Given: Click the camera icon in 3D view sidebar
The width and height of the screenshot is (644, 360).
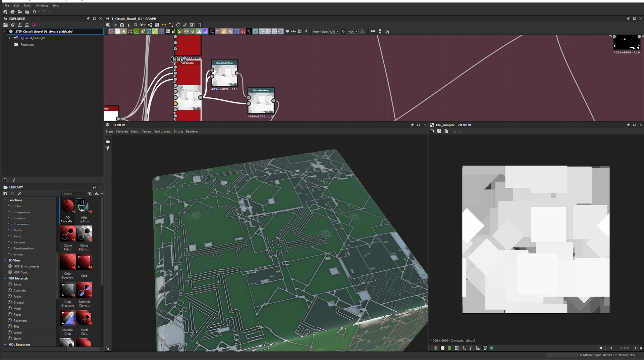Looking at the screenshot, I should coord(108,142).
